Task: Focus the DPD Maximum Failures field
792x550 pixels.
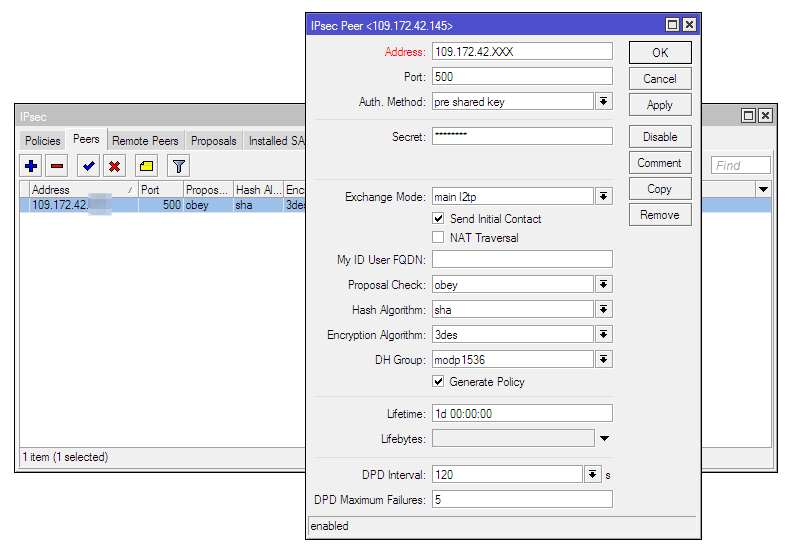Action: [522, 499]
